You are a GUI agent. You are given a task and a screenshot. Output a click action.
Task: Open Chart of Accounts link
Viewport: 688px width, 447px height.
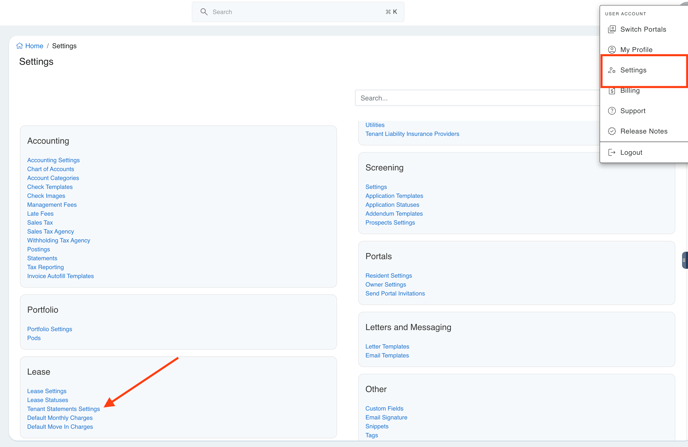(50, 169)
